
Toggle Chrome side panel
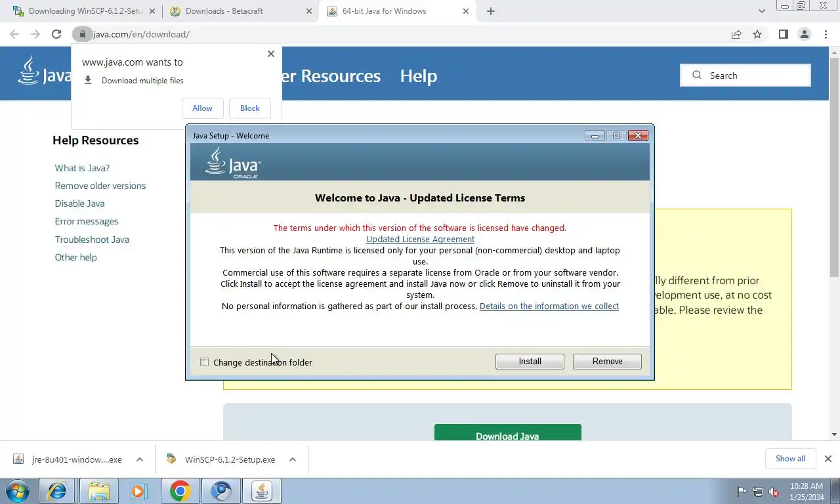click(783, 34)
